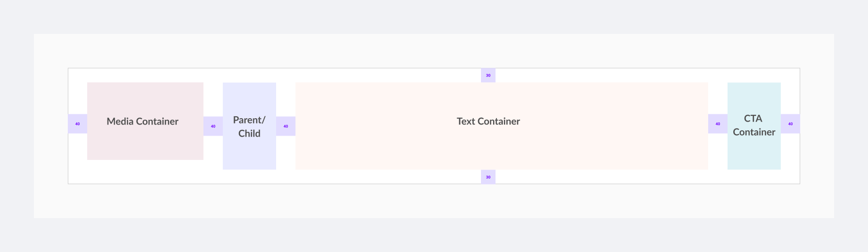
Task: Click the 30 padding marker above Text Container
Action: coord(488,75)
